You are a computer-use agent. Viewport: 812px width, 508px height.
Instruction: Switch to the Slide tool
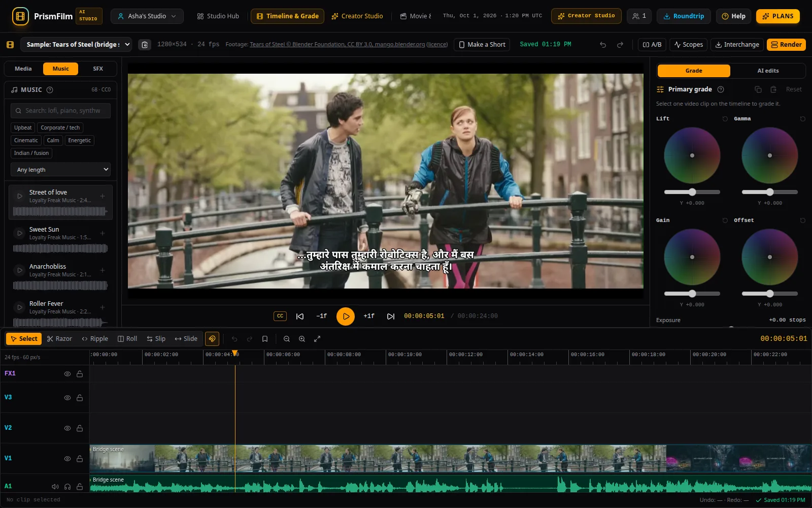186,339
